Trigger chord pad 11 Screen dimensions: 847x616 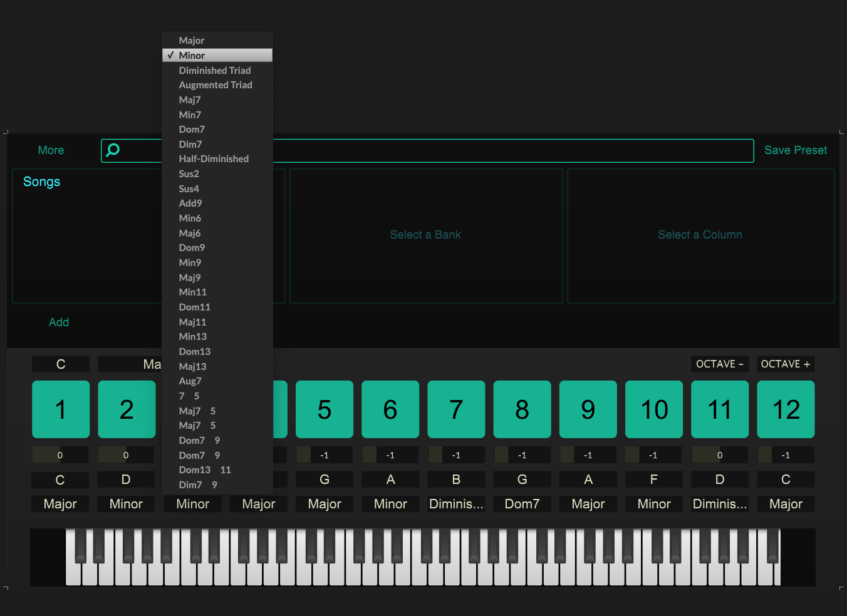[720, 409]
